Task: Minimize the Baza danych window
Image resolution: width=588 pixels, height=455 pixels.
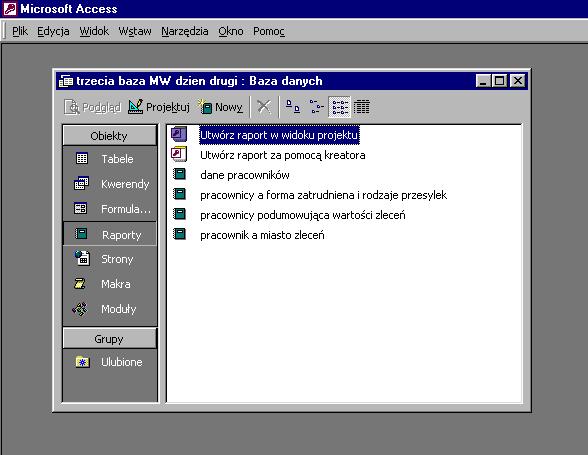Action: tap(483, 81)
